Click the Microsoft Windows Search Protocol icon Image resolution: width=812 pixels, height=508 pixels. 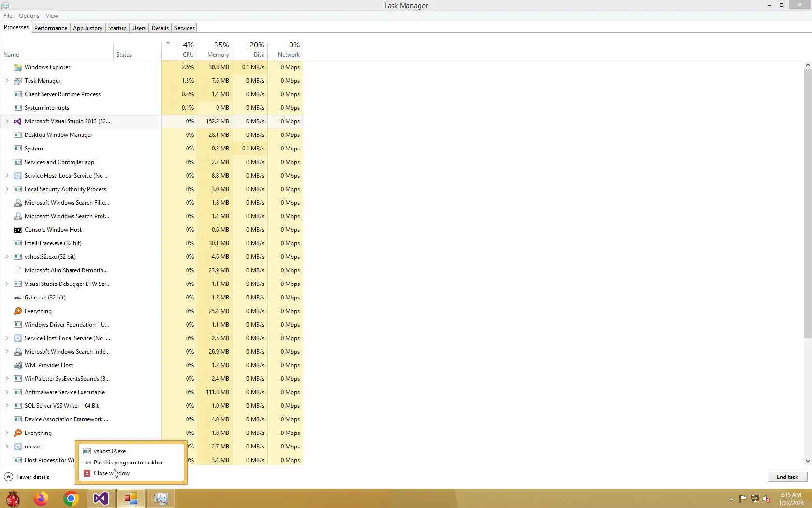pos(18,216)
